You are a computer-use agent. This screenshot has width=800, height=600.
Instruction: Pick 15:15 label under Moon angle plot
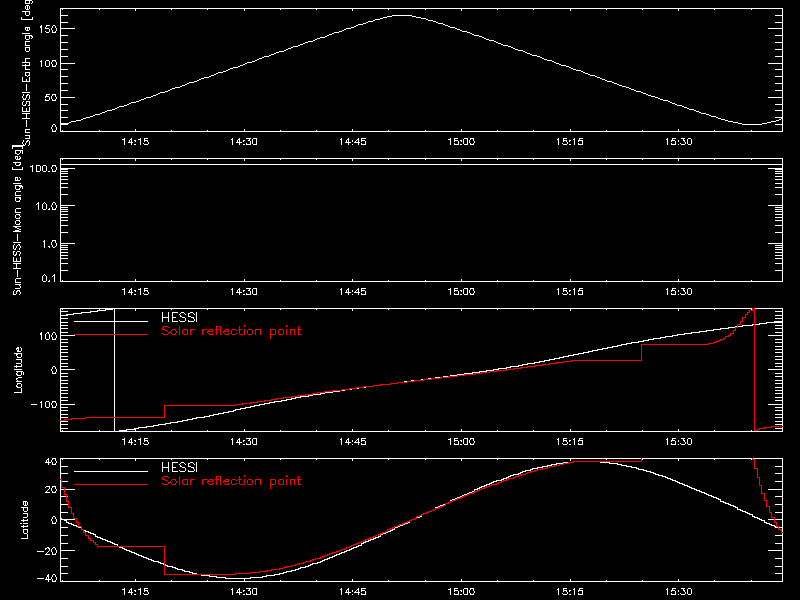click(x=570, y=292)
